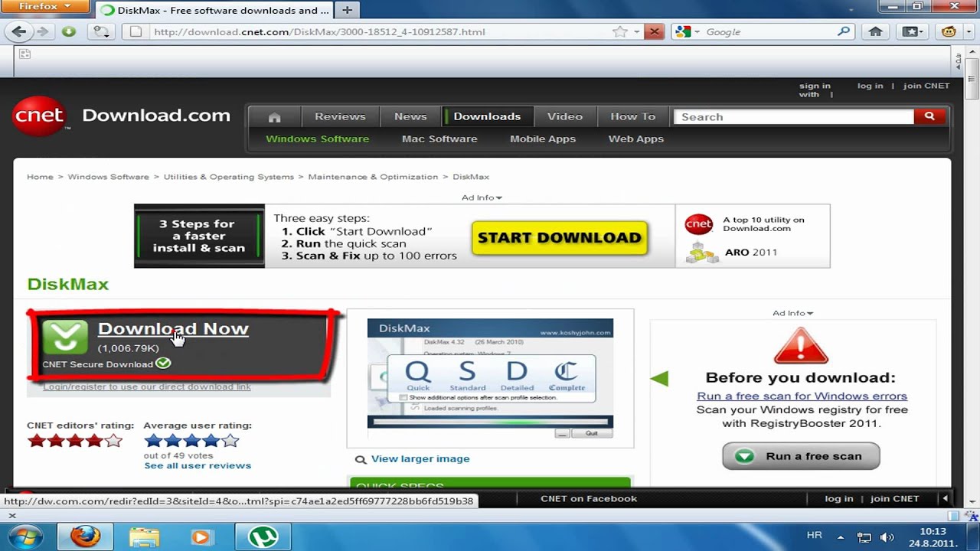Open the Reviews navigation tab
The image size is (980, 551).
pos(340,116)
